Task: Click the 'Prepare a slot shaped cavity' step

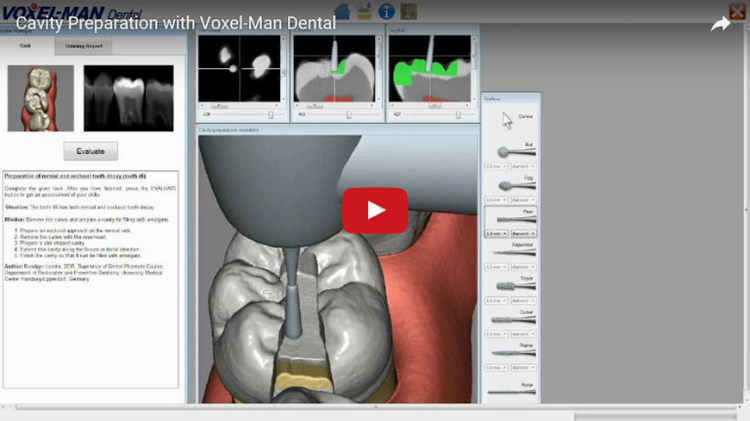Action: click(x=52, y=243)
